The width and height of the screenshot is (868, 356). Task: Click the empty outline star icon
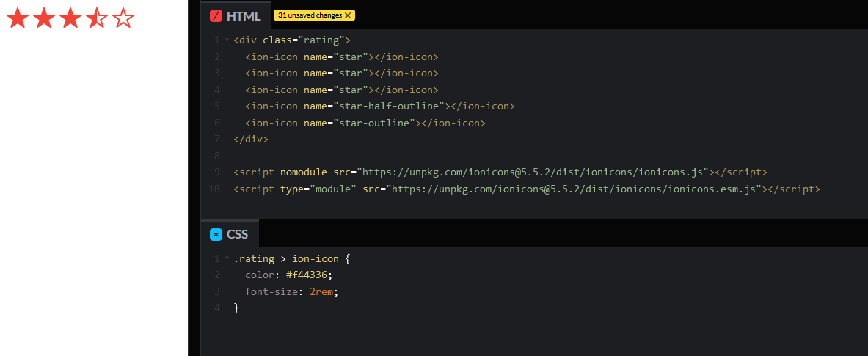tap(123, 18)
